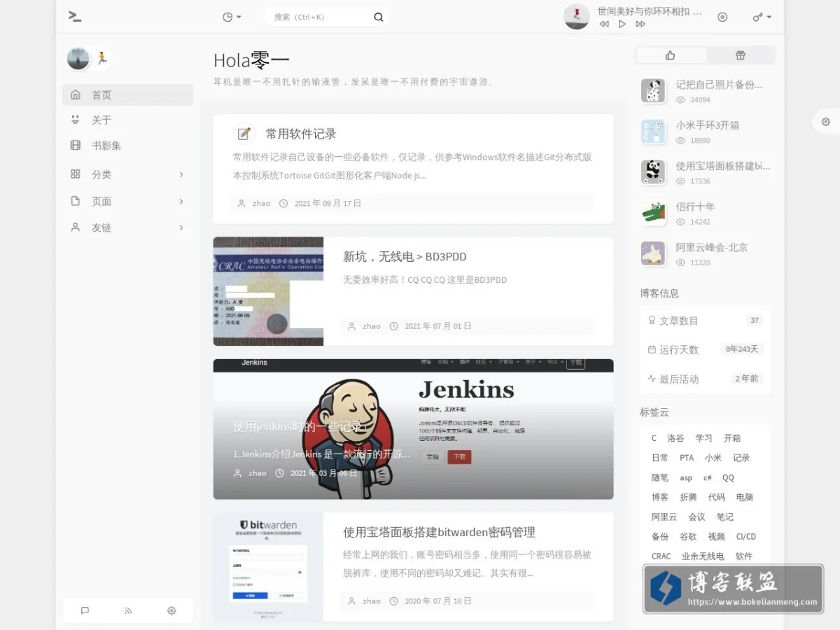This screenshot has height=630, width=840.
Task: Click the 运行天数 value 8年243天
Action: click(x=742, y=349)
